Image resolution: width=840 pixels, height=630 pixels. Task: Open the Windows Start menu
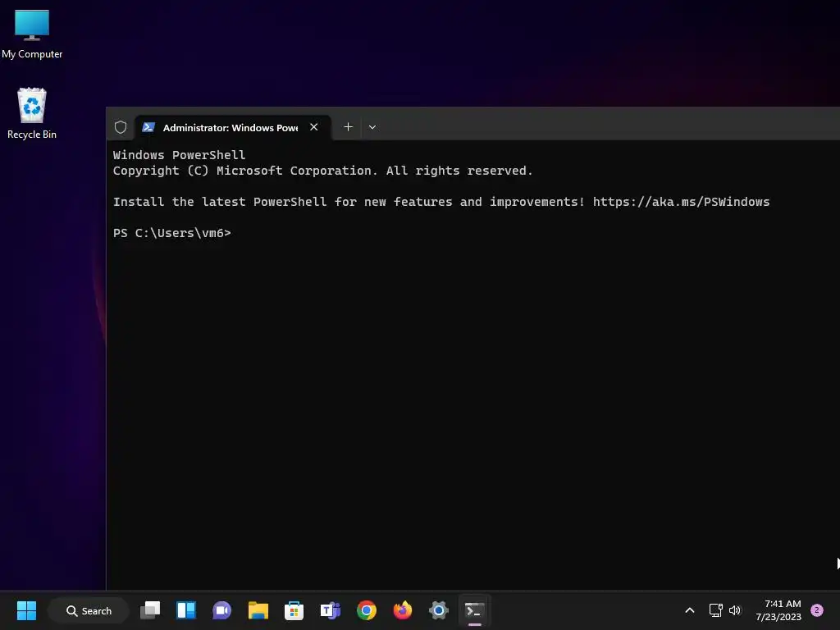click(x=26, y=610)
